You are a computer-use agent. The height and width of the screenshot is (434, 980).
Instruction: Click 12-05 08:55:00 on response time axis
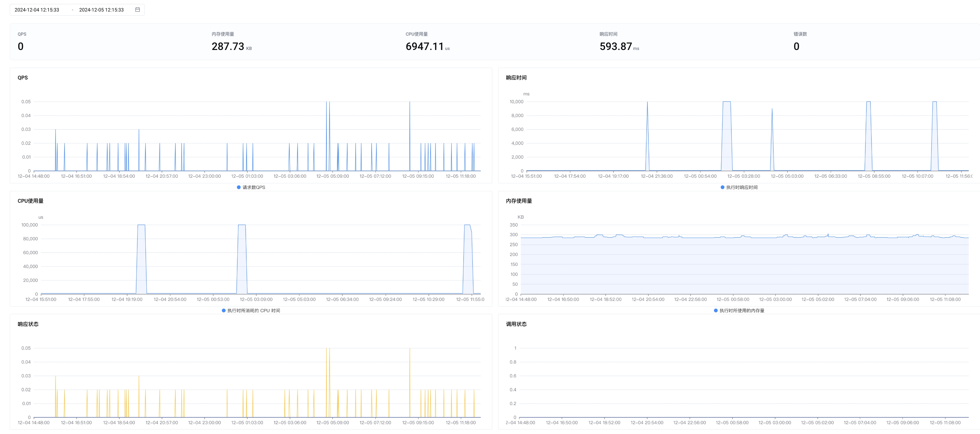pyautogui.click(x=874, y=176)
